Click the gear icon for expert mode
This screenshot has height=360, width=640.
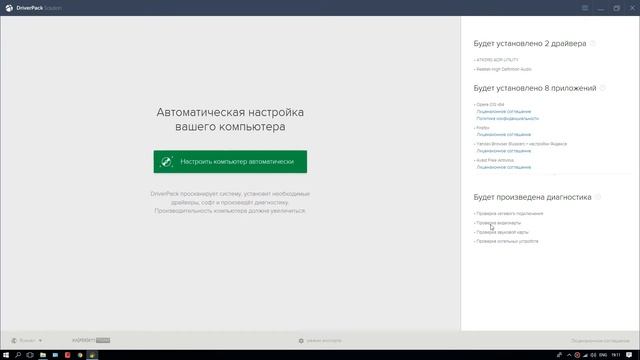[301, 340]
